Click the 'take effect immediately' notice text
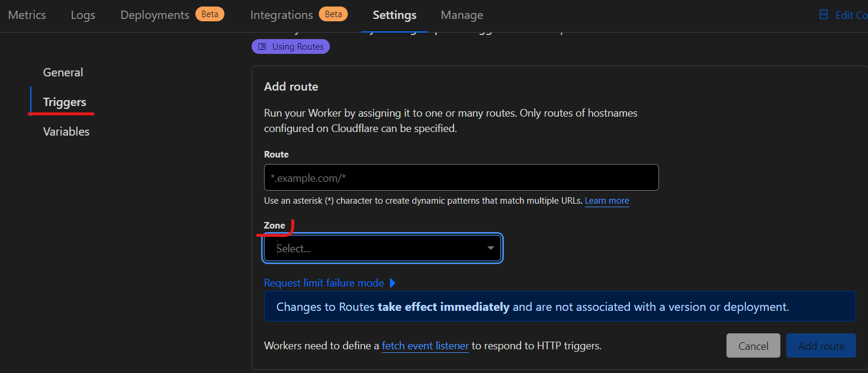 pos(443,307)
